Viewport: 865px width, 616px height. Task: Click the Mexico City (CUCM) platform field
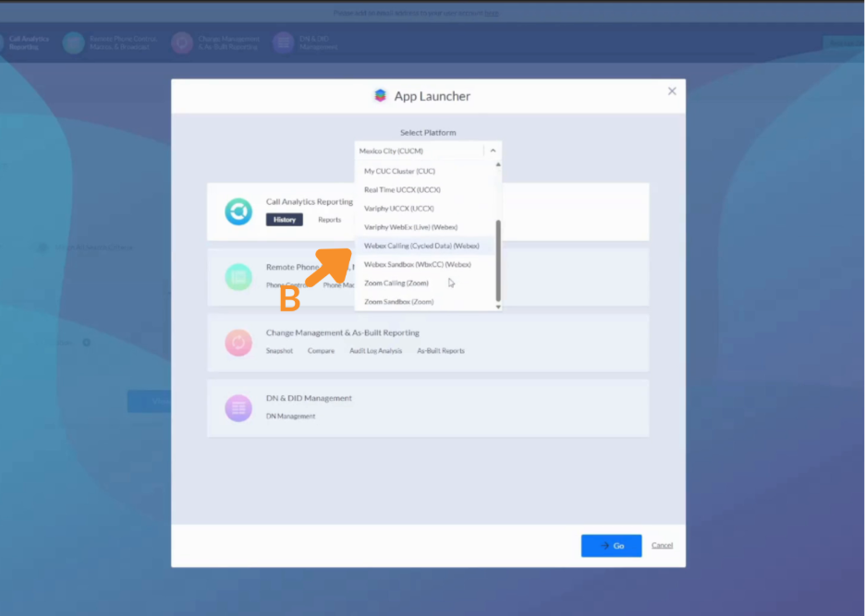click(428, 151)
